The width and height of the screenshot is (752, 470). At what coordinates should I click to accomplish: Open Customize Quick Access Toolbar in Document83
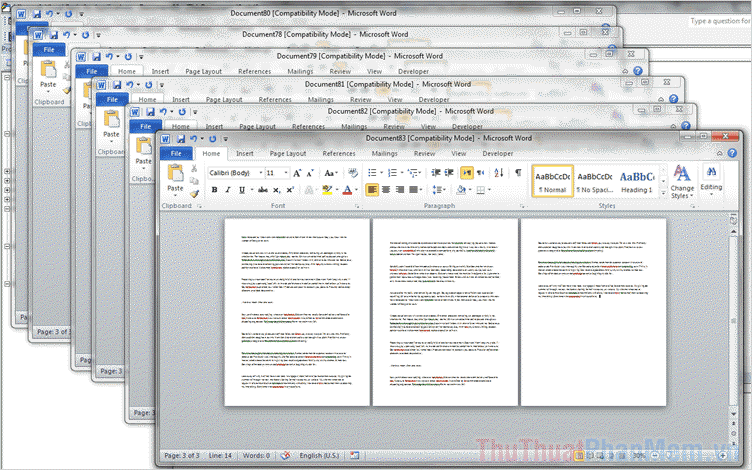(x=225, y=139)
